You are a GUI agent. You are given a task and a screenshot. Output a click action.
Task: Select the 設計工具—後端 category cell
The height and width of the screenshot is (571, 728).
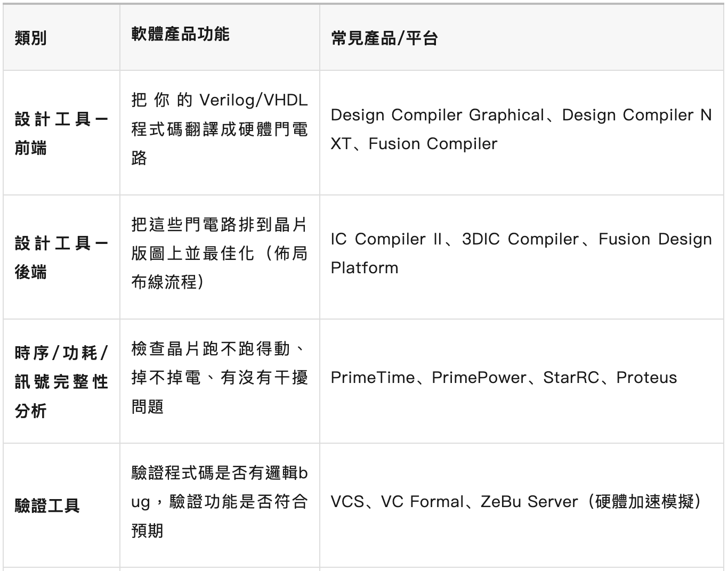(x=61, y=257)
